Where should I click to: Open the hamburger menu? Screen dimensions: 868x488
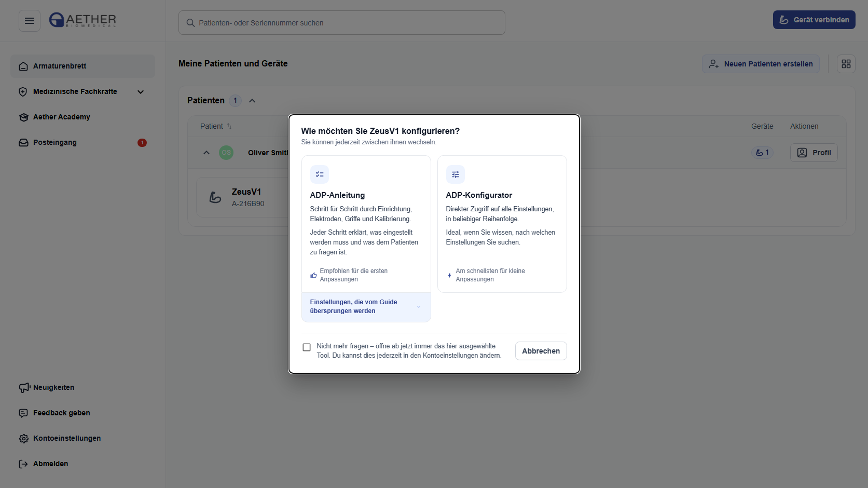30,21
